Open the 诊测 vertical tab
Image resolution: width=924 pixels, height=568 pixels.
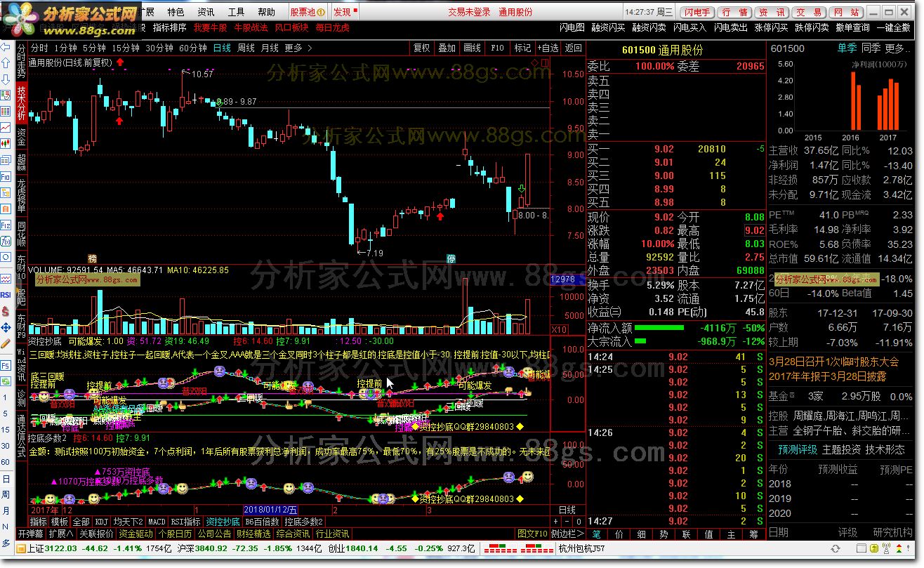click(x=22, y=397)
